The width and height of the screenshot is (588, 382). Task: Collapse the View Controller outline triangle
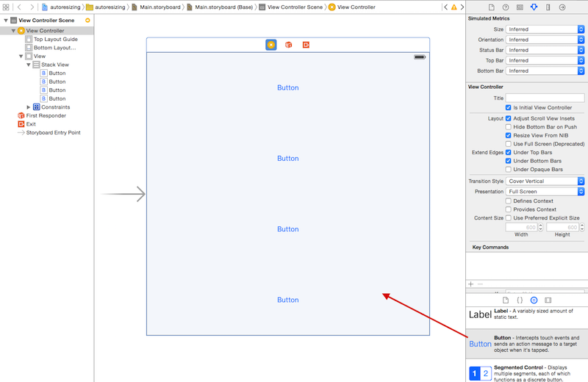click(x=13, y=31)
